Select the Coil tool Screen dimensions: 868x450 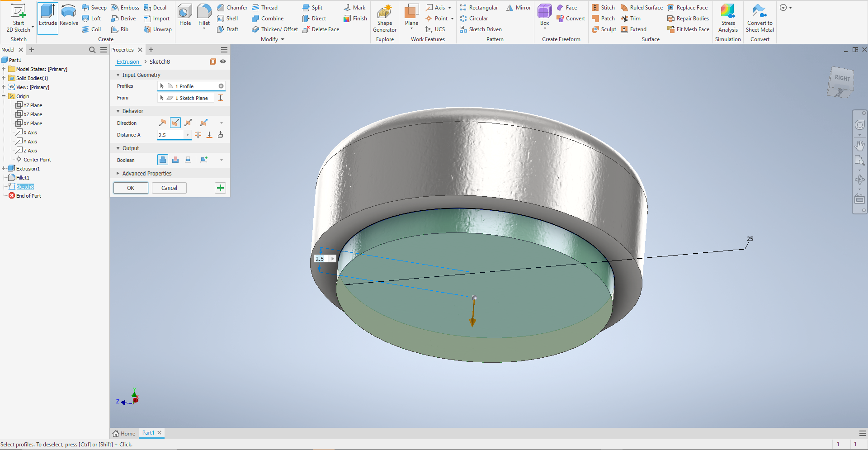point(91,29)
